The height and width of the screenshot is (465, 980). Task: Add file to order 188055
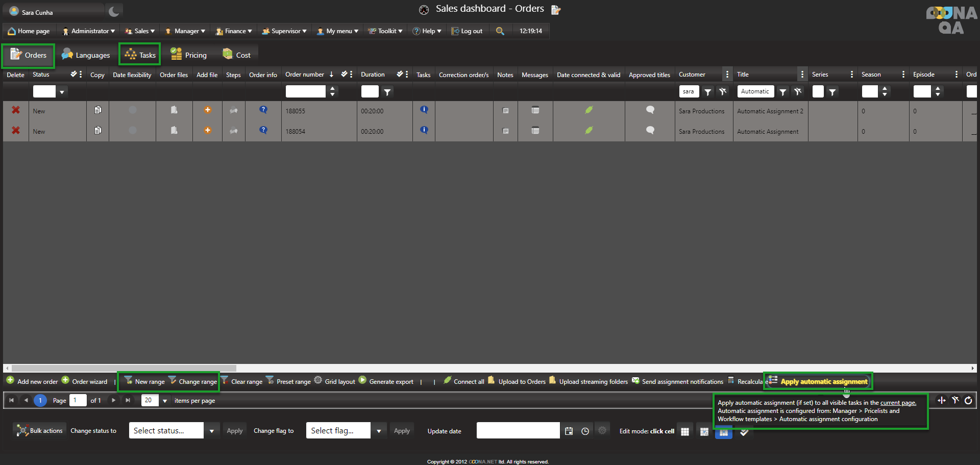tap(207, 110)
